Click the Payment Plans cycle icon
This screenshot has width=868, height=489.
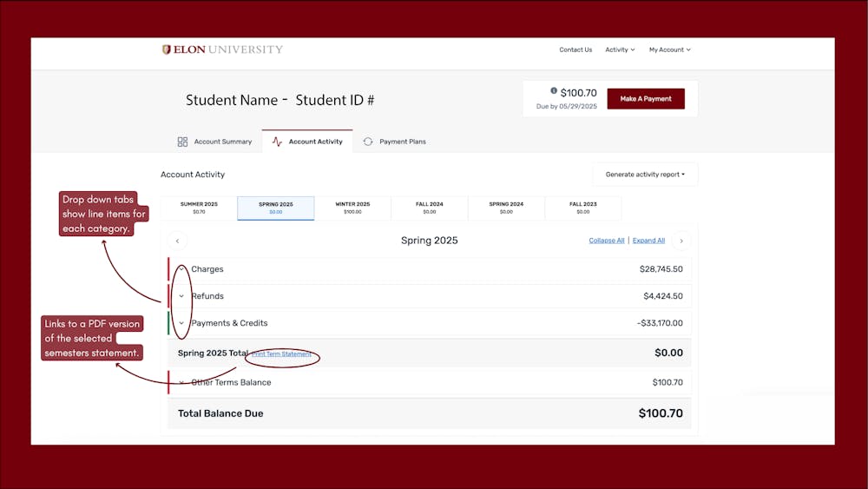tap(368, 142)
